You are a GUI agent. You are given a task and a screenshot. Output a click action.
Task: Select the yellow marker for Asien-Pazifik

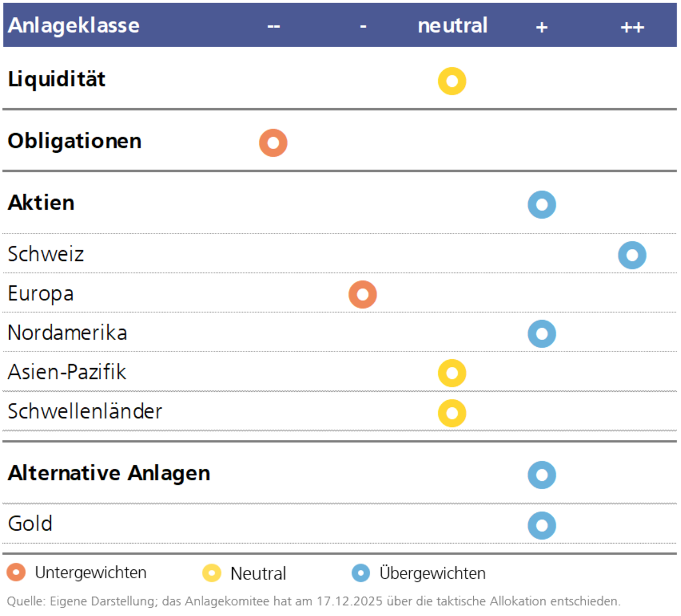pos(452,373)
